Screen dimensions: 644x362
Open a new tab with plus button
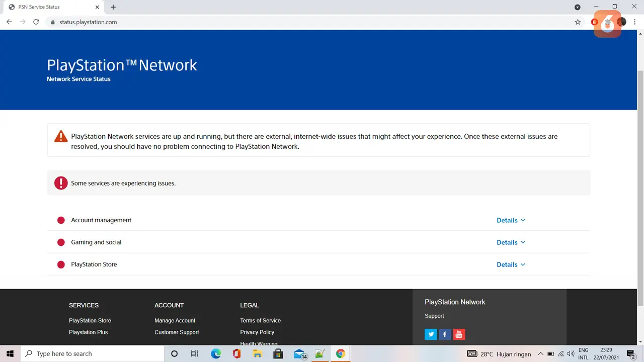click(113, 7)
